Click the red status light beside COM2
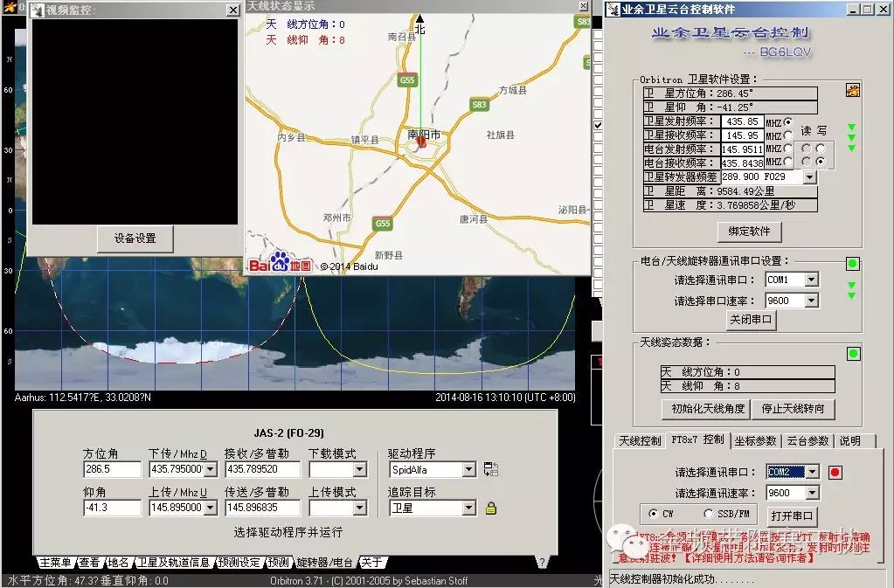 pos(835,473)
